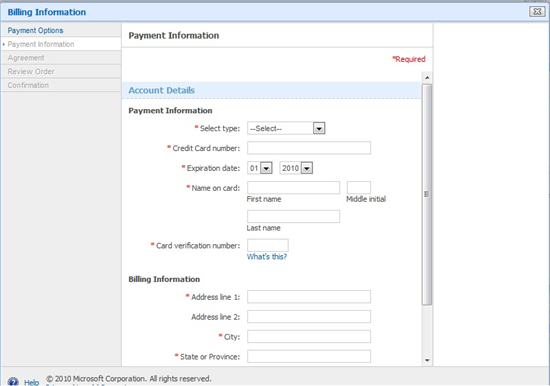Viewport: 550px width, 386px height.
Task: Go to Payment Options step
Action: pyautogui.click(x=35, y=31)
